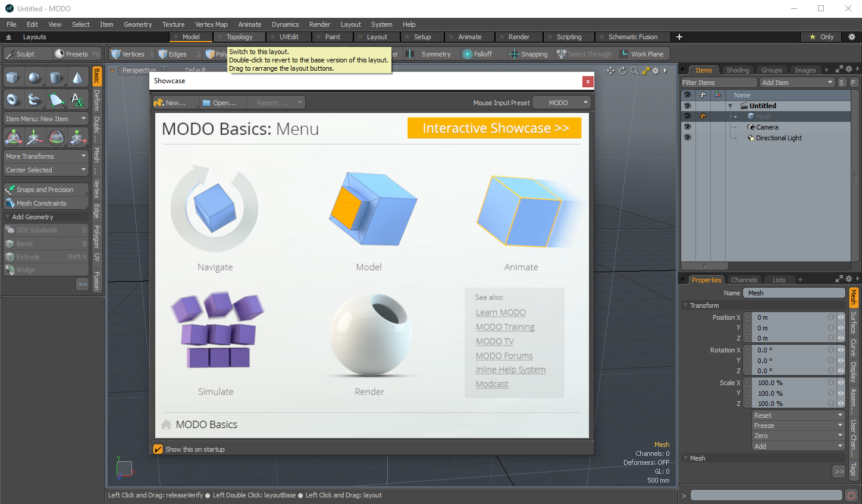Select the Cone primitive tool
Screen dimensions: 862x504
pos(77,78)
